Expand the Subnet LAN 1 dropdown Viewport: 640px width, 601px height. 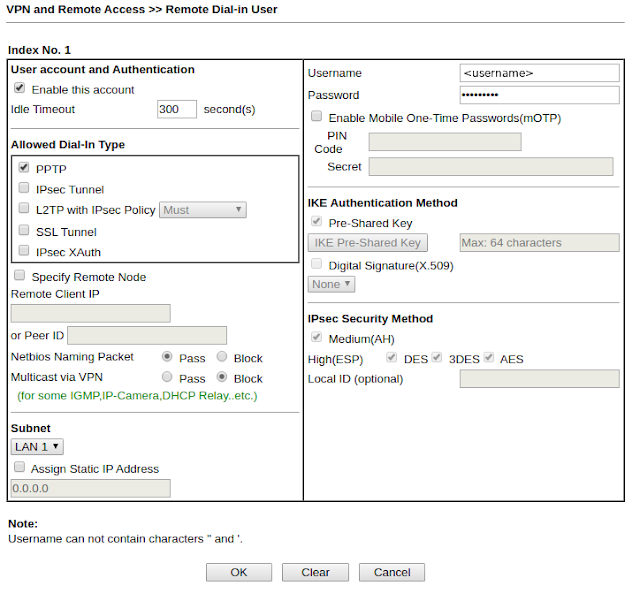(37, 447)
